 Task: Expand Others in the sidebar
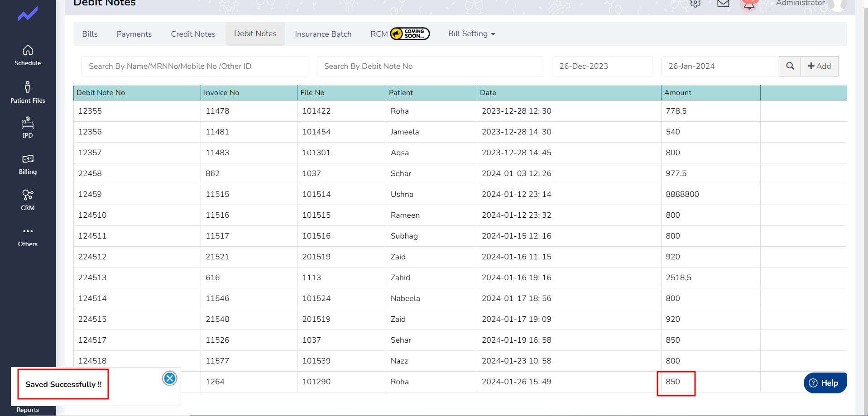point(28,237)
